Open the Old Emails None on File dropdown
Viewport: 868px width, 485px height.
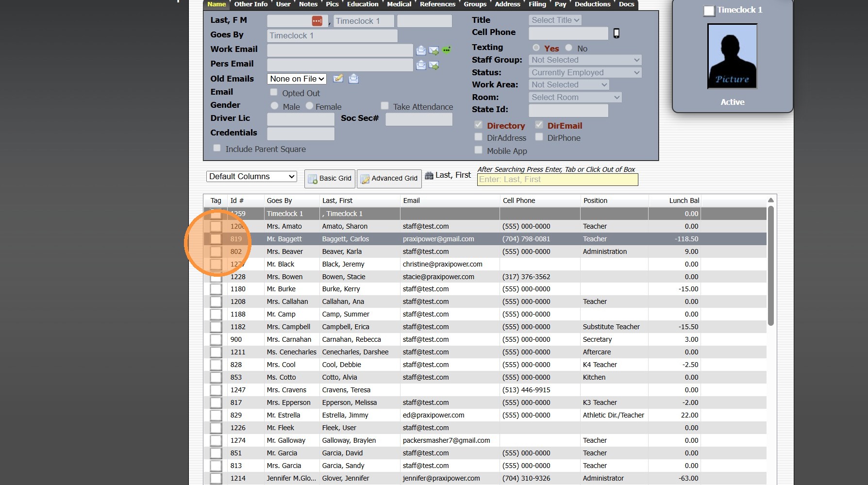(297, 79)
